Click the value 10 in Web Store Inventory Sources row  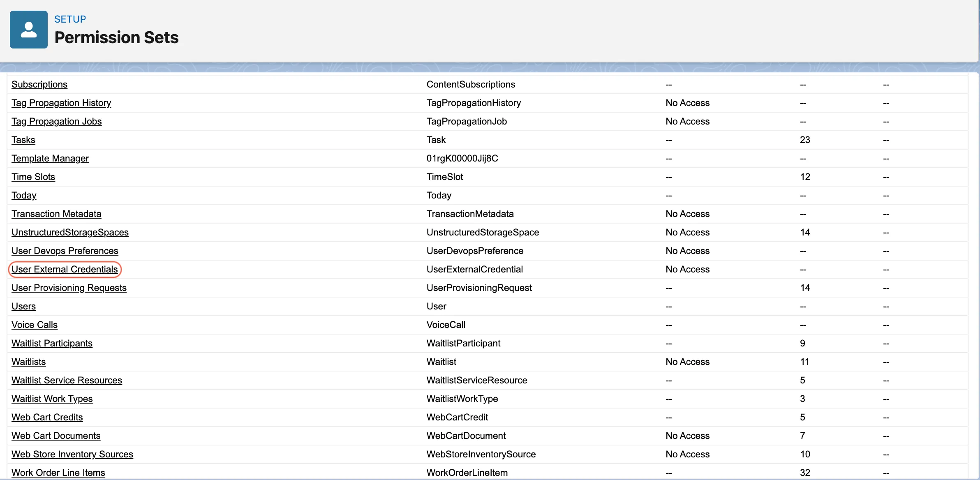point(805,454)
